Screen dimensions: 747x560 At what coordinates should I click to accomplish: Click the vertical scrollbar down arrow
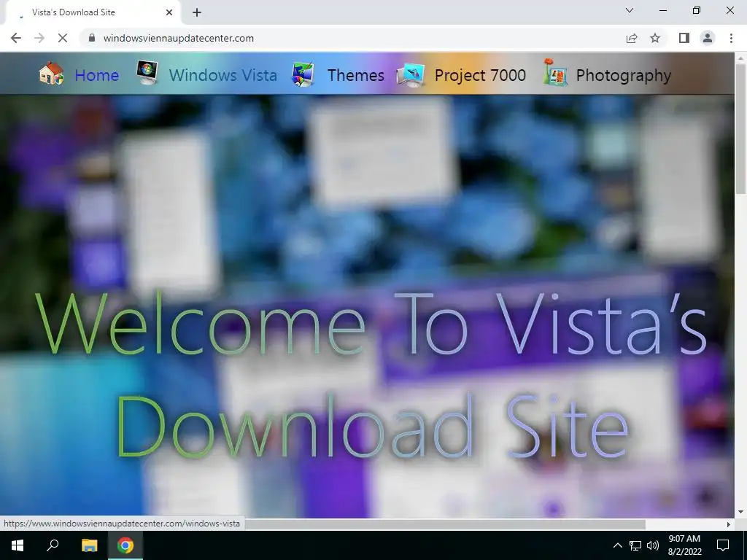(740, 512)
